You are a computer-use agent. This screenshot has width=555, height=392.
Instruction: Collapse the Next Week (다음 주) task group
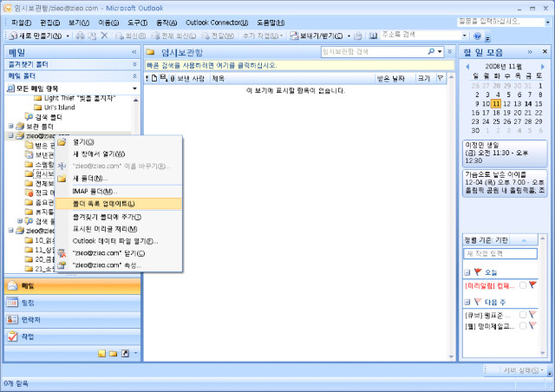click(467, 302)
